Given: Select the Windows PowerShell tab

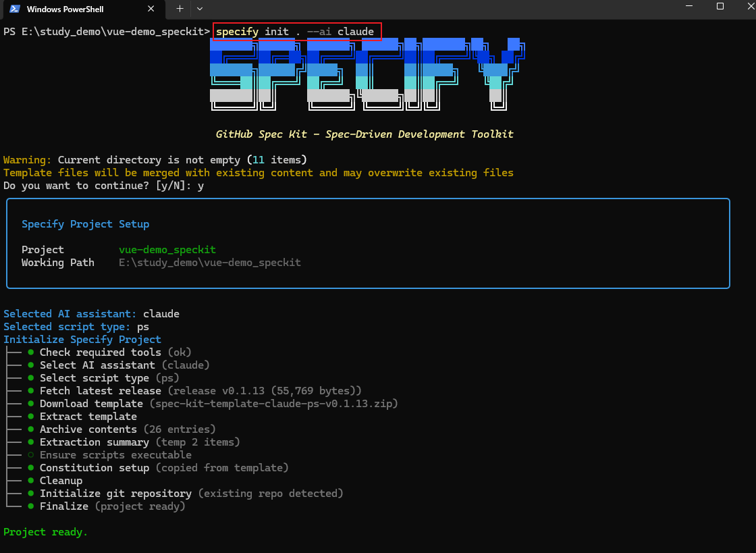Looking at the screenshot, I should tap(82, 9).
